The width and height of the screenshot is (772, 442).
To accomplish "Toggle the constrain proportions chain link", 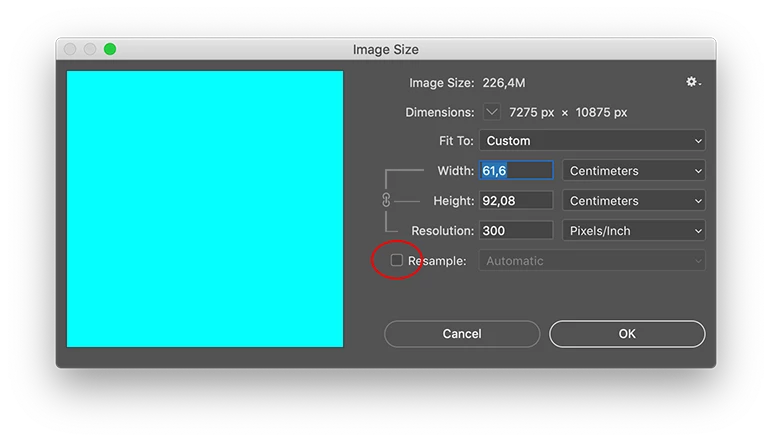I will 386,200.
